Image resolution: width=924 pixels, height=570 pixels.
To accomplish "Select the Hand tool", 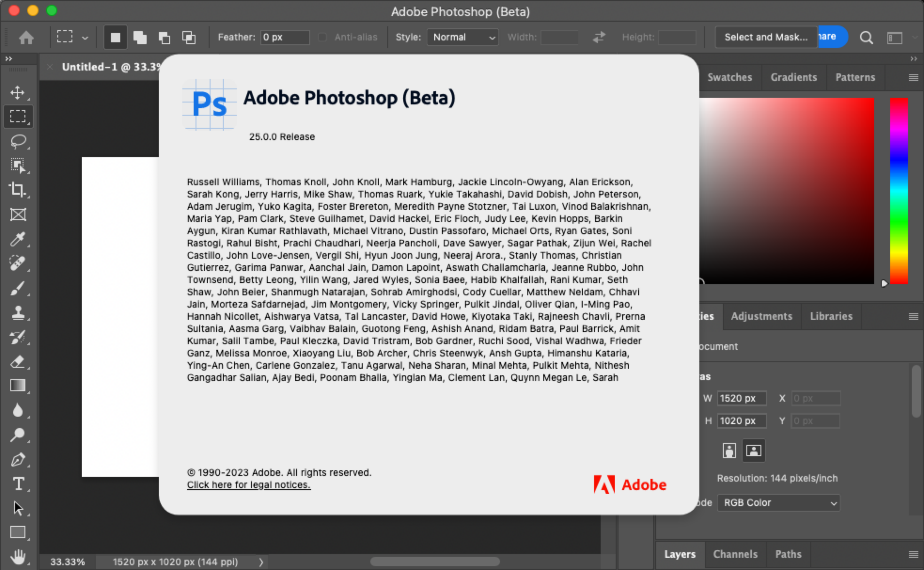I will click(x=18, y=557).
